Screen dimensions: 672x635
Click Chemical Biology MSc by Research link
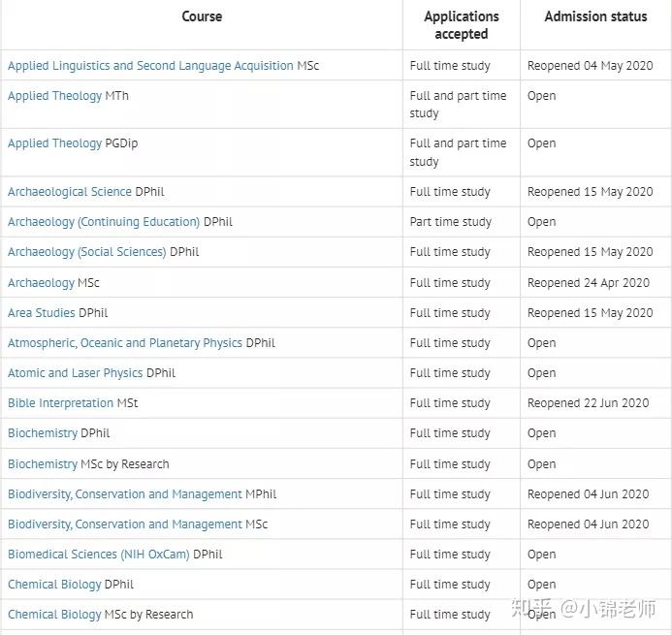pos(55,615)
